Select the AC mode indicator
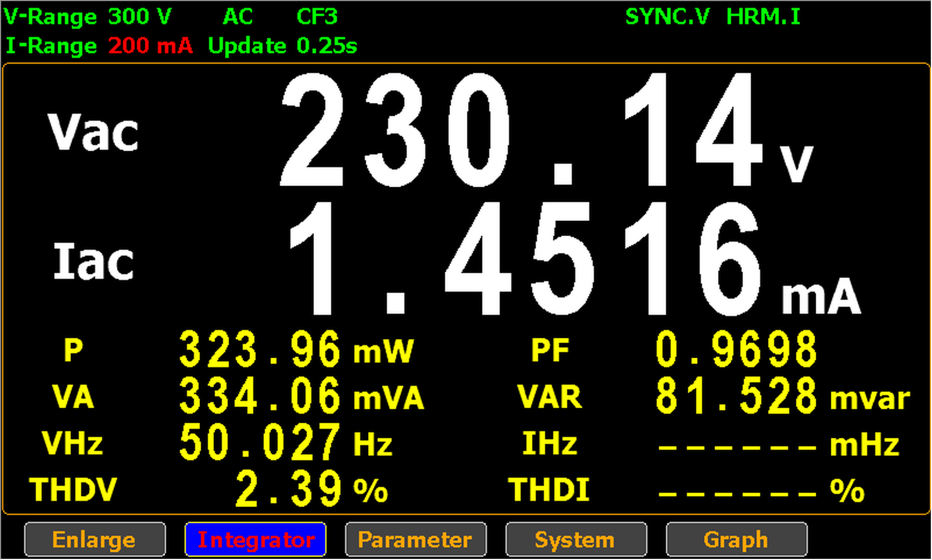The height and width of the screenshot is (560, 932). (x=237, y=16)
